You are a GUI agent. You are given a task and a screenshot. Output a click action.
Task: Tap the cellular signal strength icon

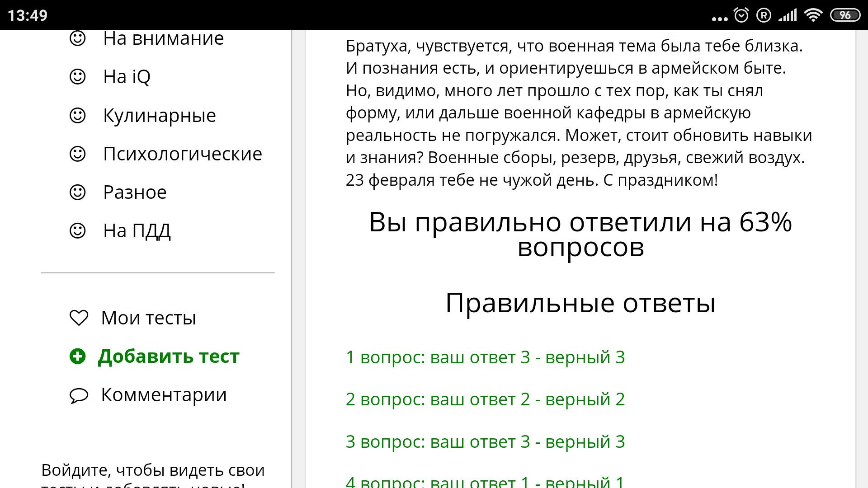point(788,15)
